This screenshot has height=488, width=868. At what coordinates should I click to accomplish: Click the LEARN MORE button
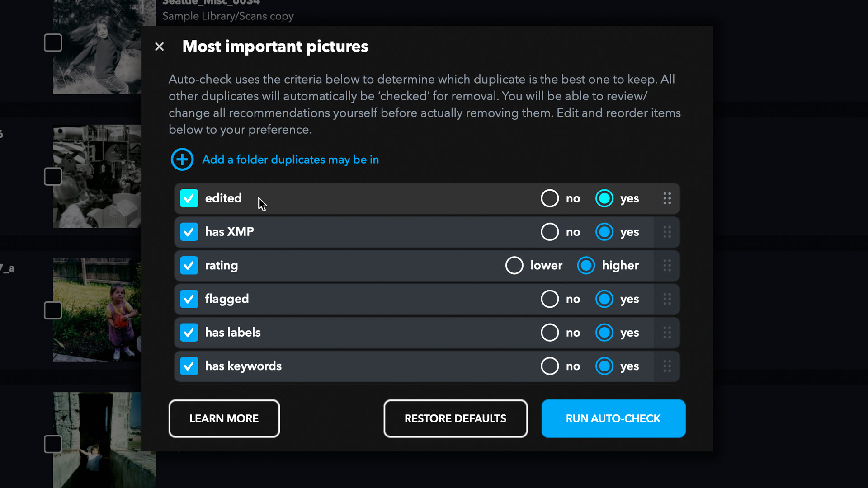(x=224, y=418)
